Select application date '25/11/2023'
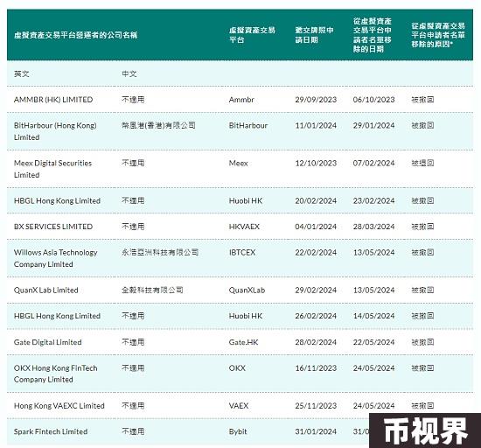This screenshot has width=481, height=448. point(316,406)
